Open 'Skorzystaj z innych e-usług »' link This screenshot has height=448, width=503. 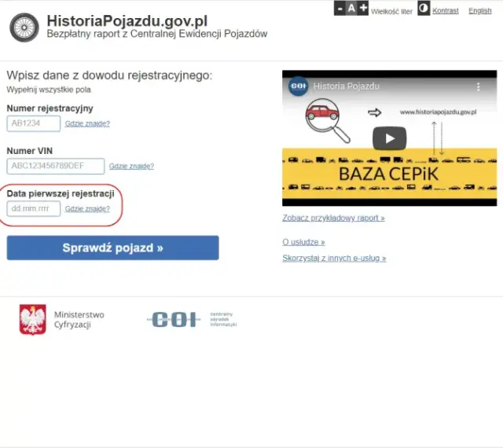pyautogui.click(x=334, y=258)
